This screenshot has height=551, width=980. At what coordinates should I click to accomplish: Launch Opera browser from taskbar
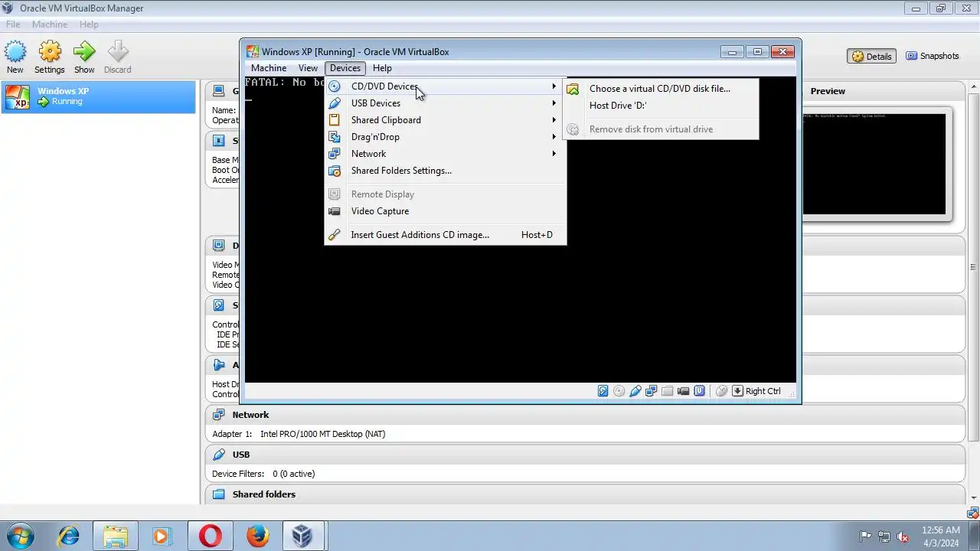click(210, 536)
